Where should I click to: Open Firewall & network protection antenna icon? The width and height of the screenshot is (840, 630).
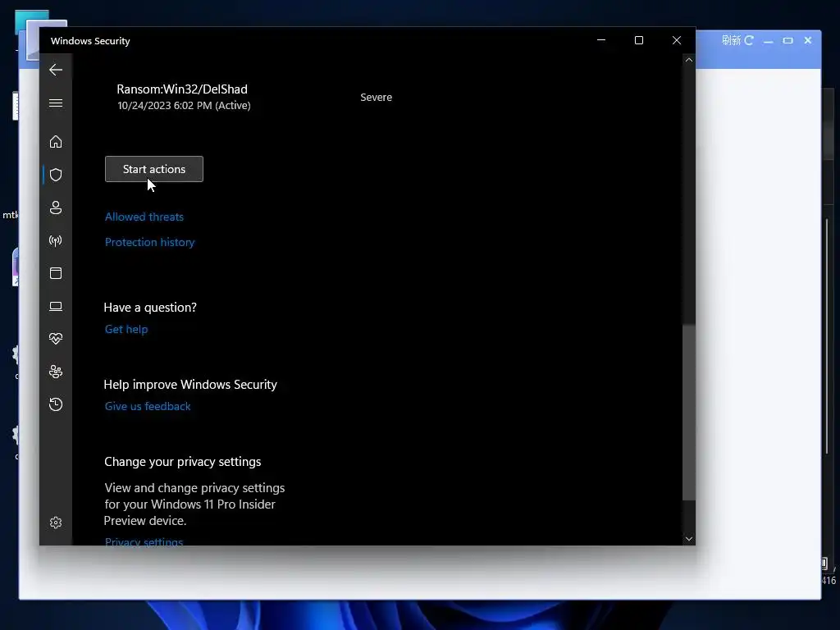pos(56,240)
